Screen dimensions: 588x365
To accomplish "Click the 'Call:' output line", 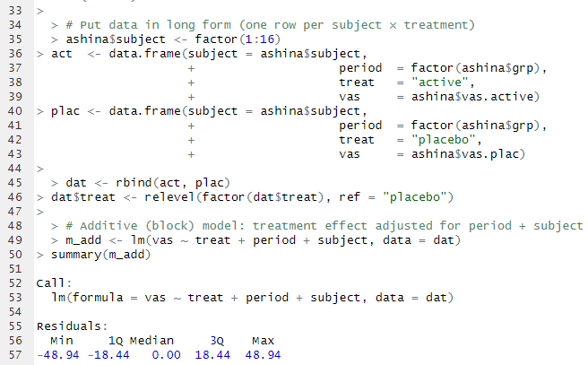I will click(x=54, y=282).
